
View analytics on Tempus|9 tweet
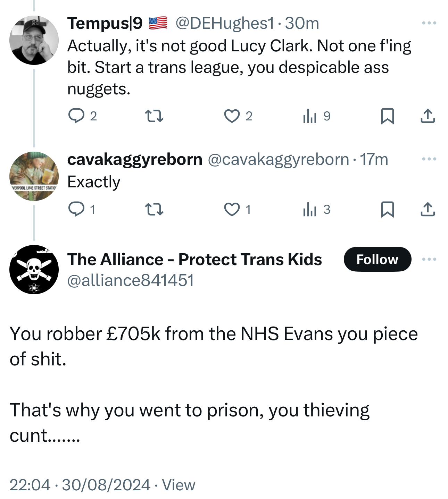(x=310, y=116)
